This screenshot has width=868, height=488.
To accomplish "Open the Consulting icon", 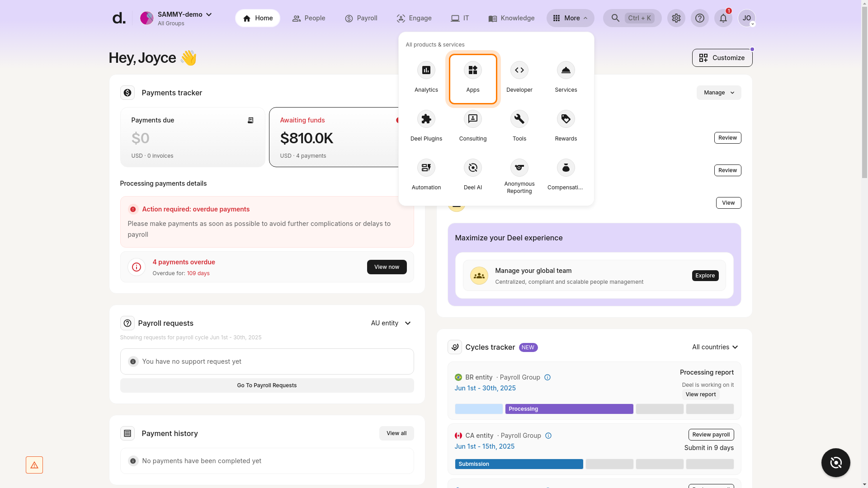I will 472,119.
